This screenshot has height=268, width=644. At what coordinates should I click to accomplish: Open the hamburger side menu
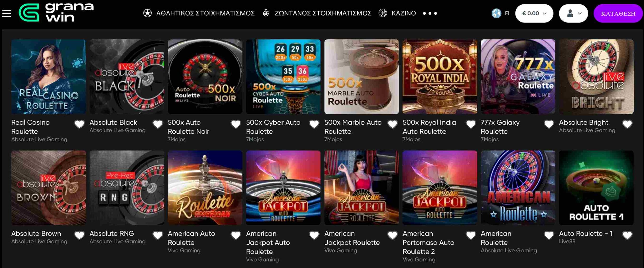pyautogui.click(x=7, y=13)
